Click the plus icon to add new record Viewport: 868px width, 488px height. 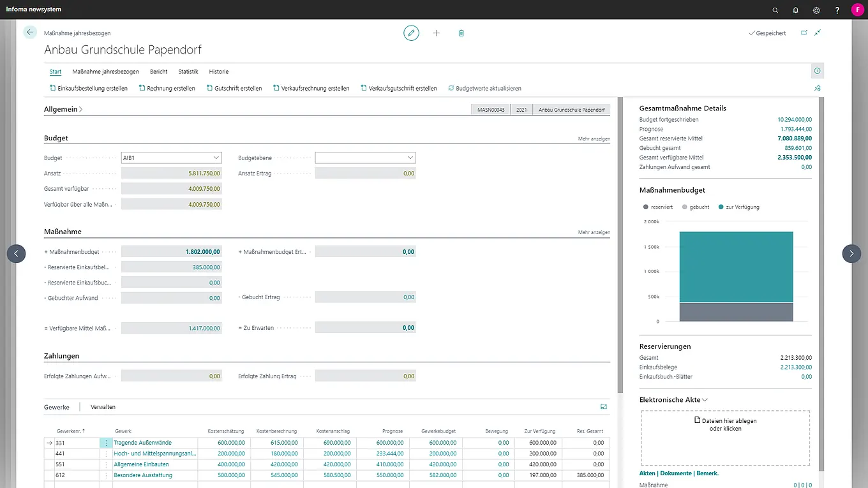[x=437, y=33]
